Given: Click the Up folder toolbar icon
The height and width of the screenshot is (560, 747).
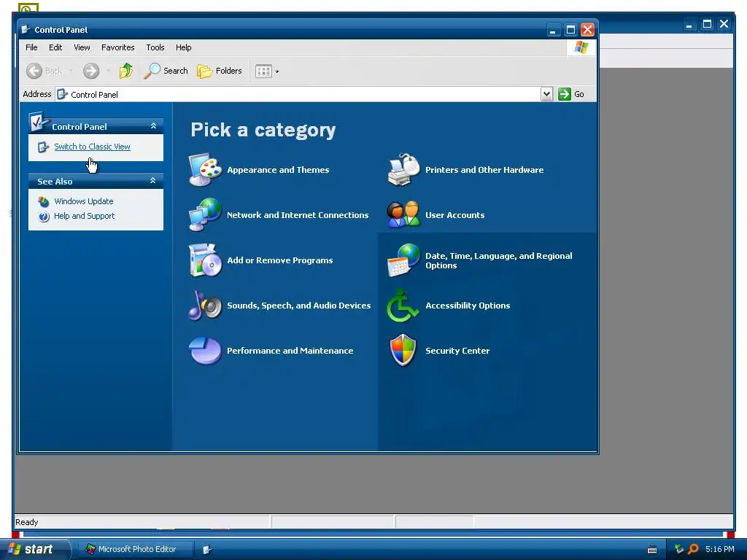Looking at the screenshot, I should 126,71.
